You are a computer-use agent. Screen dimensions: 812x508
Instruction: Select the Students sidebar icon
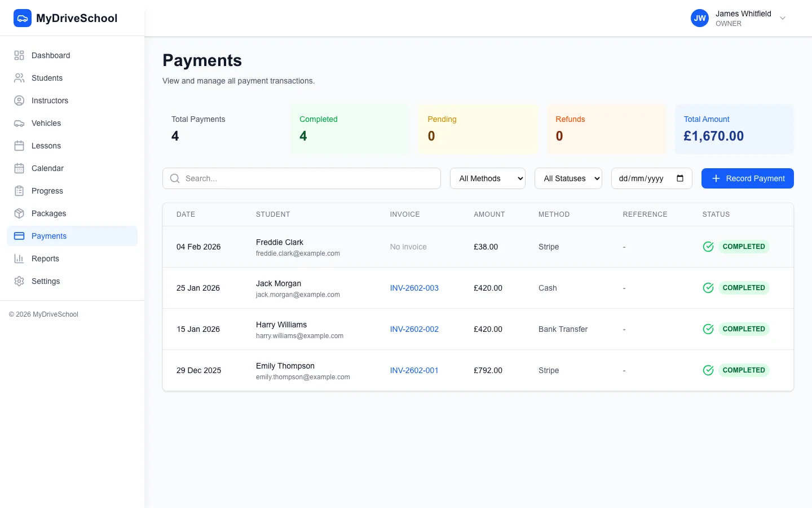pos(19,78)
